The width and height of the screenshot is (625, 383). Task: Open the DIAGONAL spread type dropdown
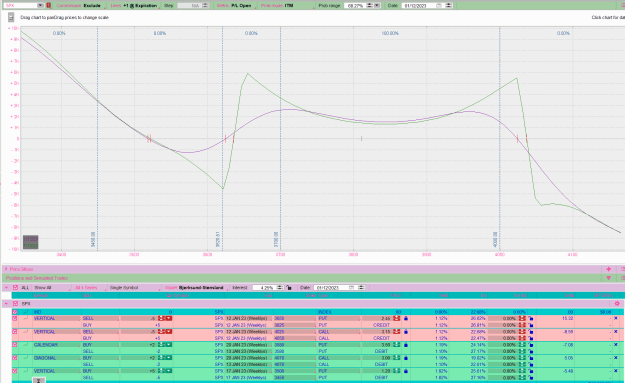coord(56,358)
